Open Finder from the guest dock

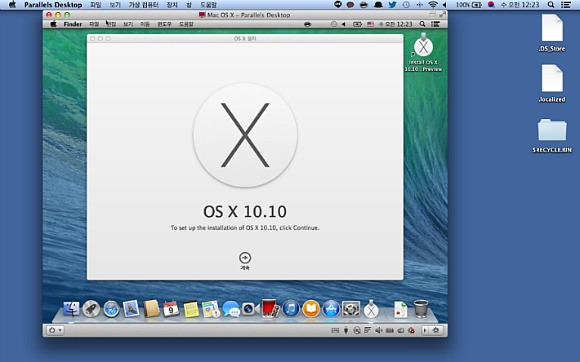[x=71, y=309]
